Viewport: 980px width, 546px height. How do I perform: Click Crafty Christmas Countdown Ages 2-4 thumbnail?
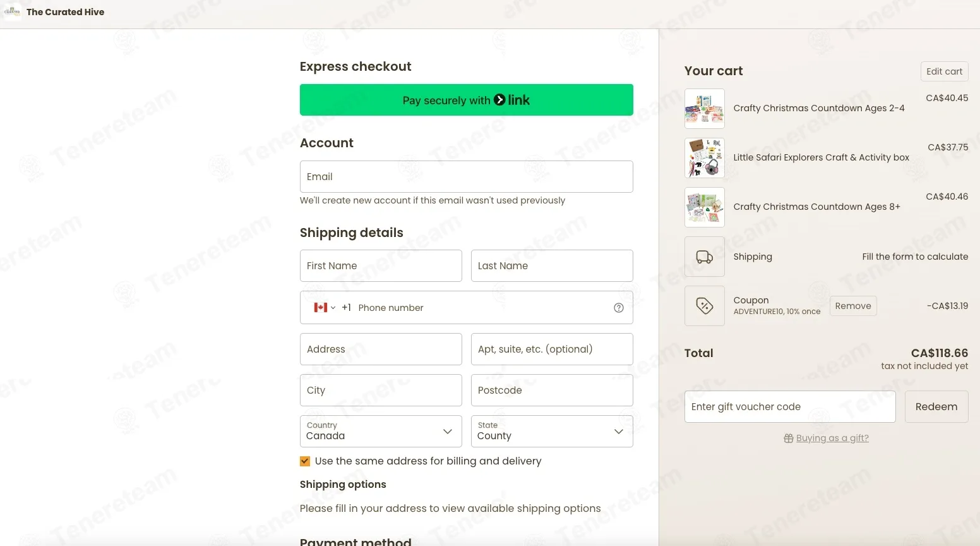[x=705, y=109]
